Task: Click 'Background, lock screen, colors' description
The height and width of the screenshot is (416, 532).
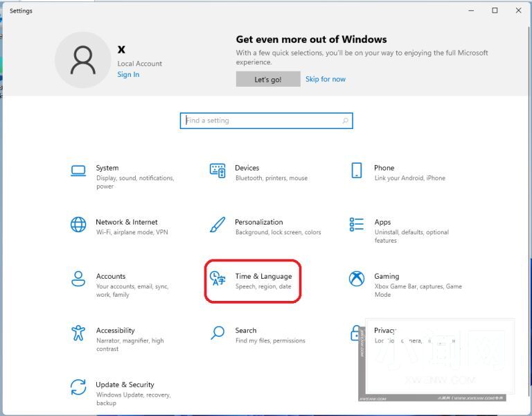Action: [278, 232]
